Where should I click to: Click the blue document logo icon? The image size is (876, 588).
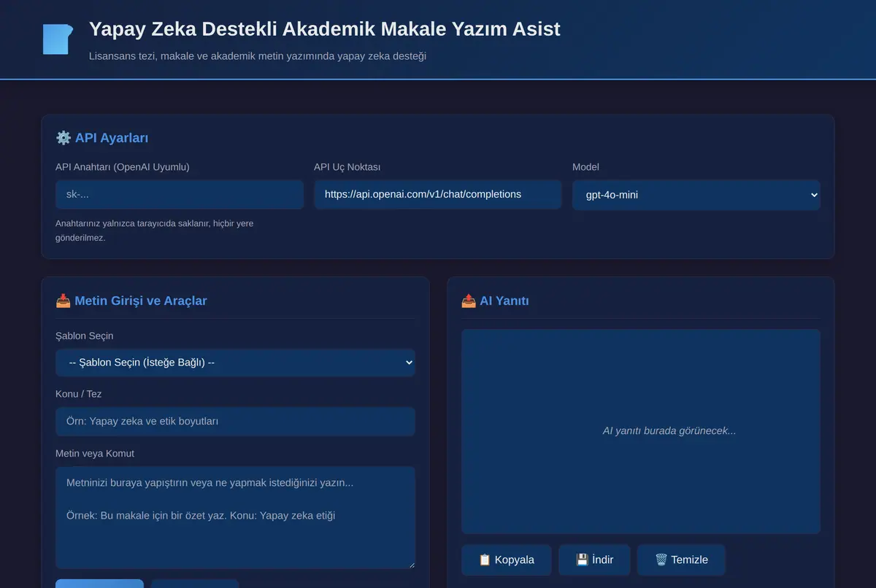tap(58, 39)
